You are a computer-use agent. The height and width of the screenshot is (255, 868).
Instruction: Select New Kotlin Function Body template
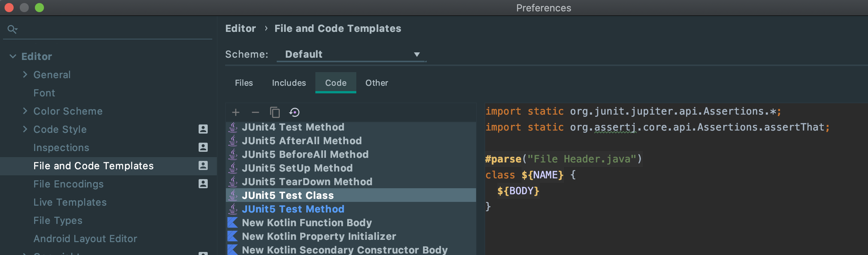pyautogui.click(x=307, y=223)
